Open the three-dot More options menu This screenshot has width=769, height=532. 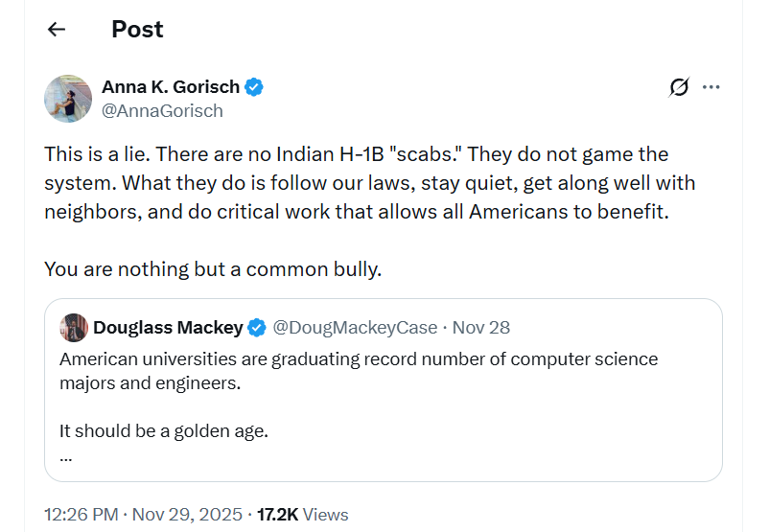tap(711, 87)
